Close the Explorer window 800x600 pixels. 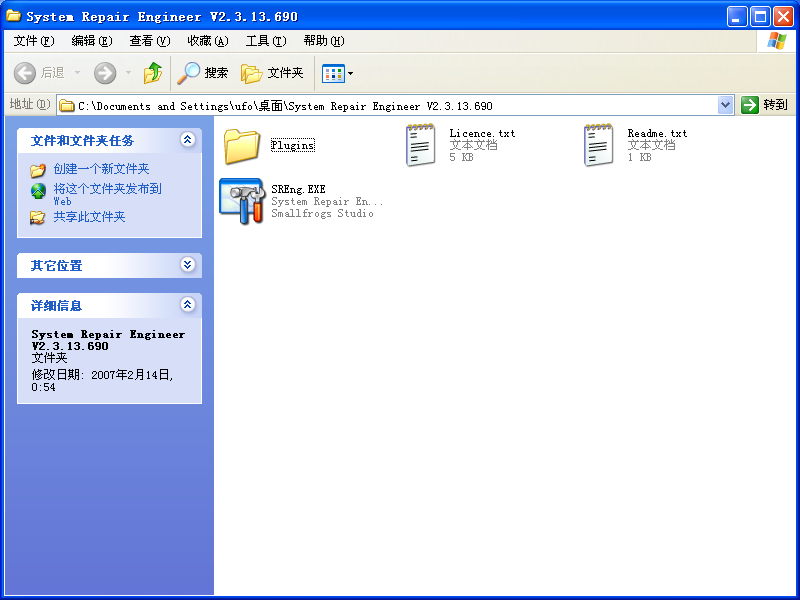[783, 17]
